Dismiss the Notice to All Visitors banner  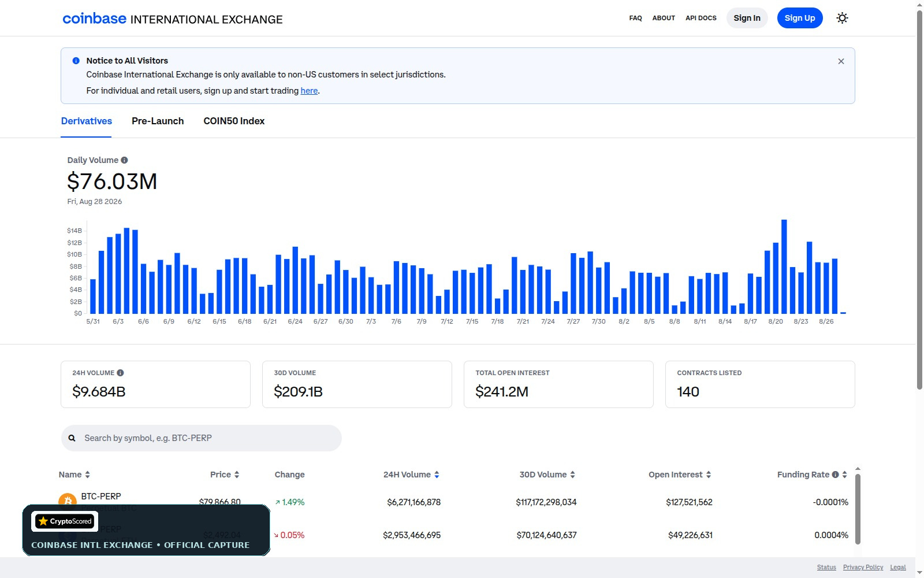841,61
